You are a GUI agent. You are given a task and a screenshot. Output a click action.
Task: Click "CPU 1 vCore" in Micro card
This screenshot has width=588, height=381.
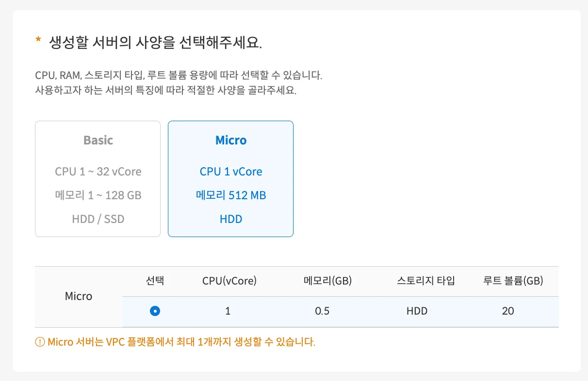(231, 172)
